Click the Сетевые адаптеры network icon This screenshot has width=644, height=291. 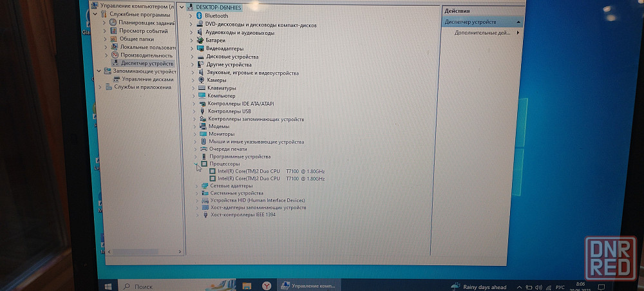click(205, 185)
